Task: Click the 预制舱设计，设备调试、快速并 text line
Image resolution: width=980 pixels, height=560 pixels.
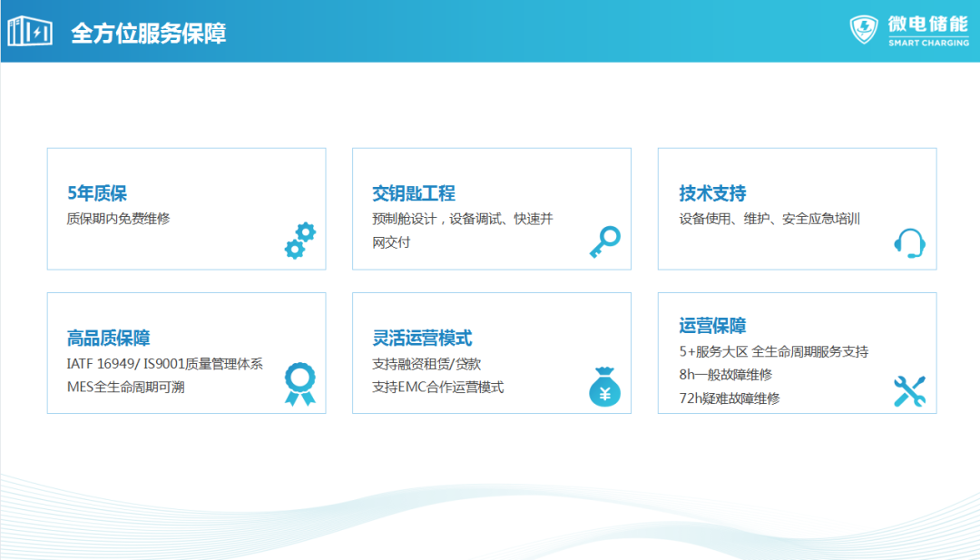Action: (463, 219)
